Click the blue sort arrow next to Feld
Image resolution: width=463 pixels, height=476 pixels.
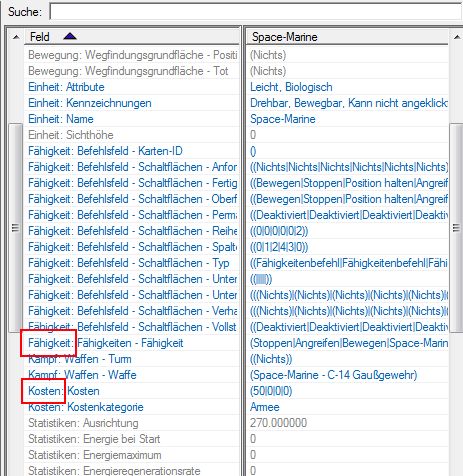coord(70,36)
